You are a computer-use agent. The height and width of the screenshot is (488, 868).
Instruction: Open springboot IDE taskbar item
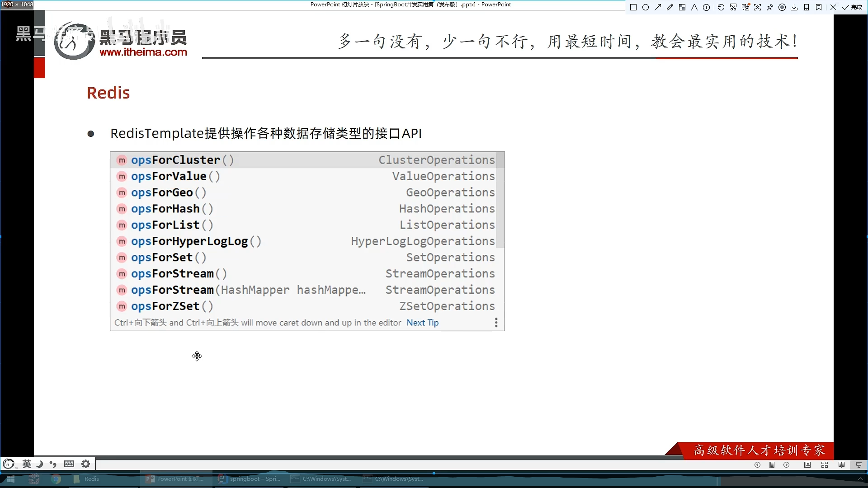coord(250,479)
